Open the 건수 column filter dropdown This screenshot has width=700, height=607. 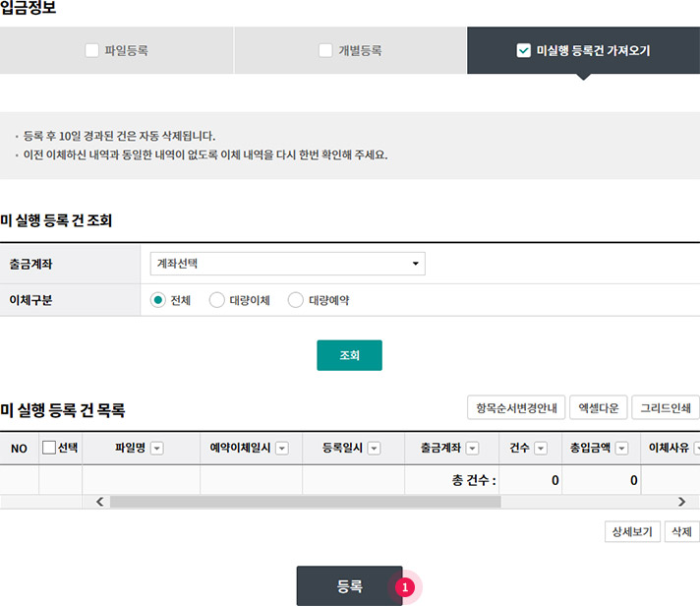coord(540,448)
